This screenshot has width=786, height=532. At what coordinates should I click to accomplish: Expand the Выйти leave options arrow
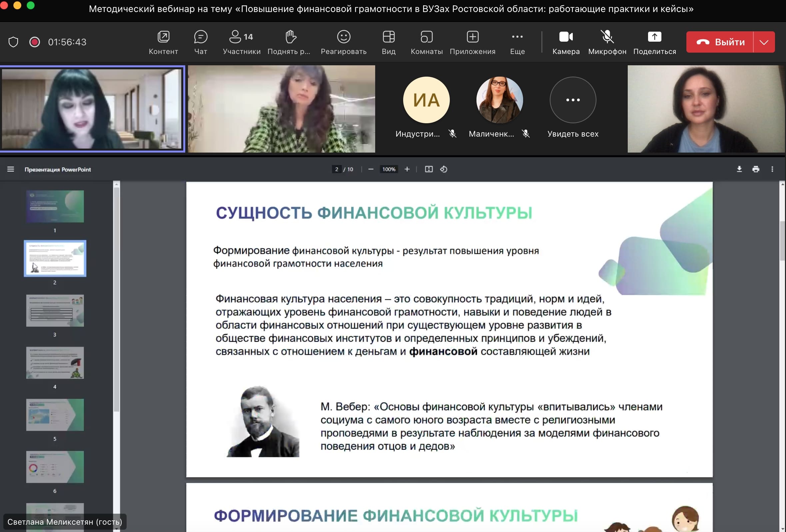(x=764, y=42)
